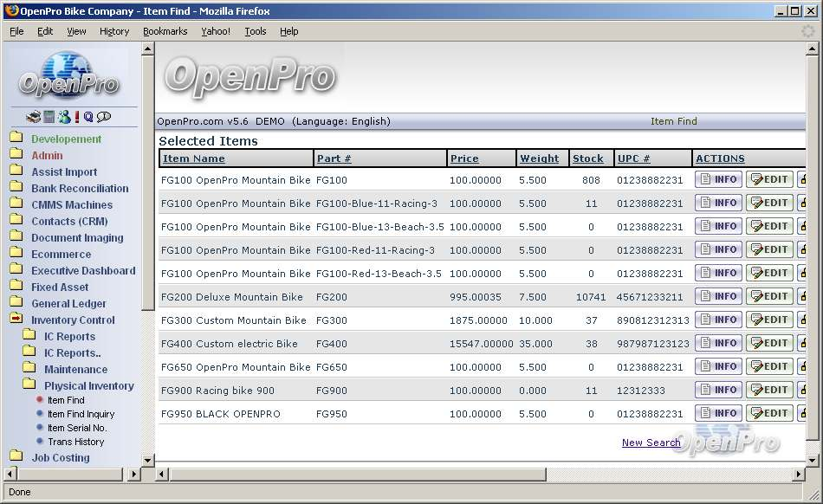Viewport: 823px width, 504px height.
Task: Click the OpenPro globe logo in sidebar
Action: (68, 76)
